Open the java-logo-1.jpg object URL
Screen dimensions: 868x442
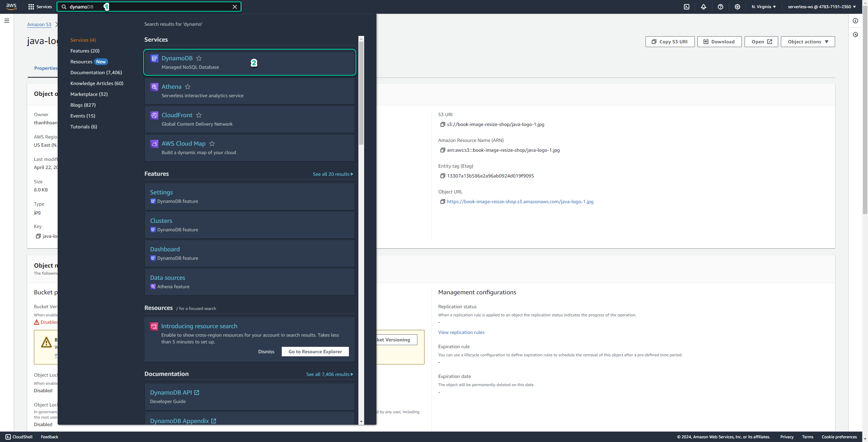[x=520, y=202]
